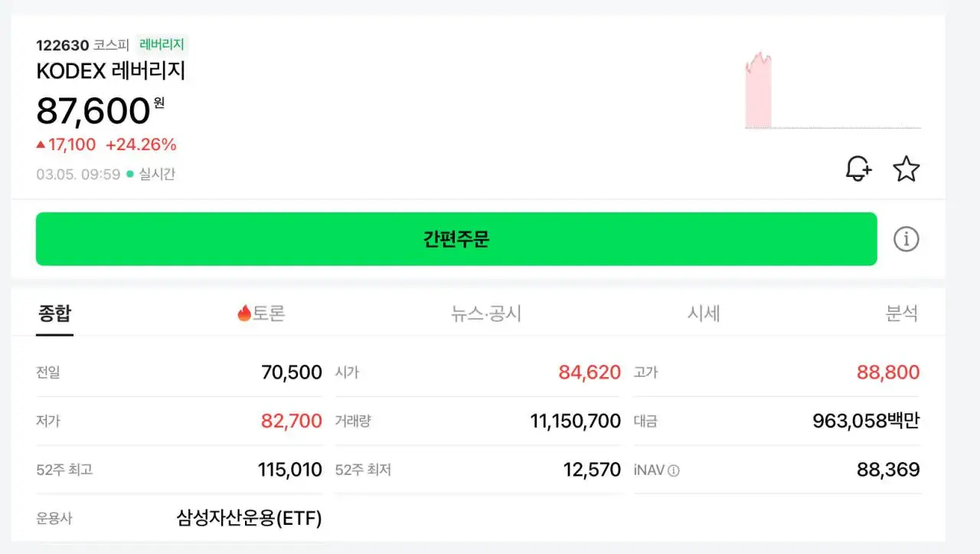Select the 레버리지 label badge

[161, 44]
